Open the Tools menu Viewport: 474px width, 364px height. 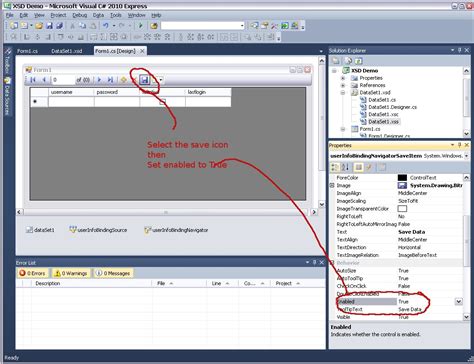(116, 15)
